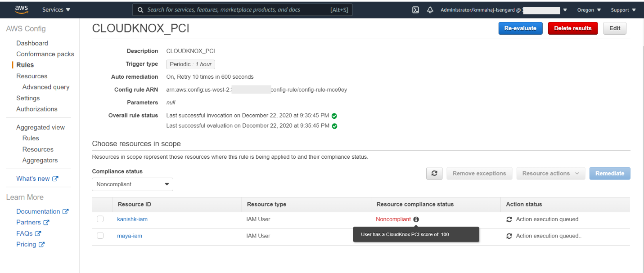Click green check icon after last successful invocation
Image resolution: width=644 pixels, height=273 pixels.
coord(334,116)
